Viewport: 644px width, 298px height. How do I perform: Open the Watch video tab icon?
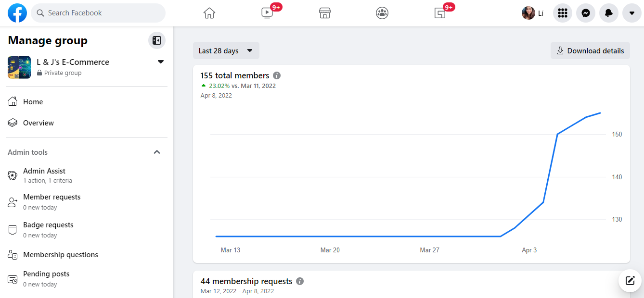(267, 13)
